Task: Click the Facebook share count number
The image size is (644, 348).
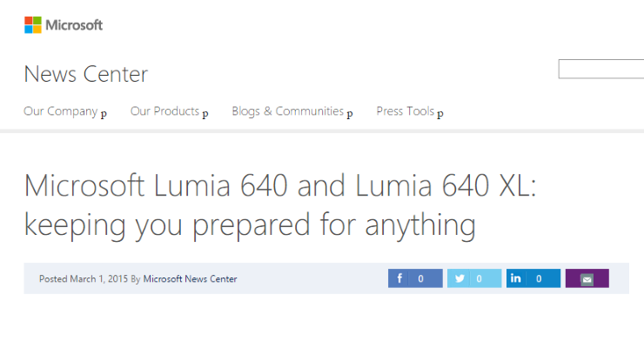Action: (420, 278)
